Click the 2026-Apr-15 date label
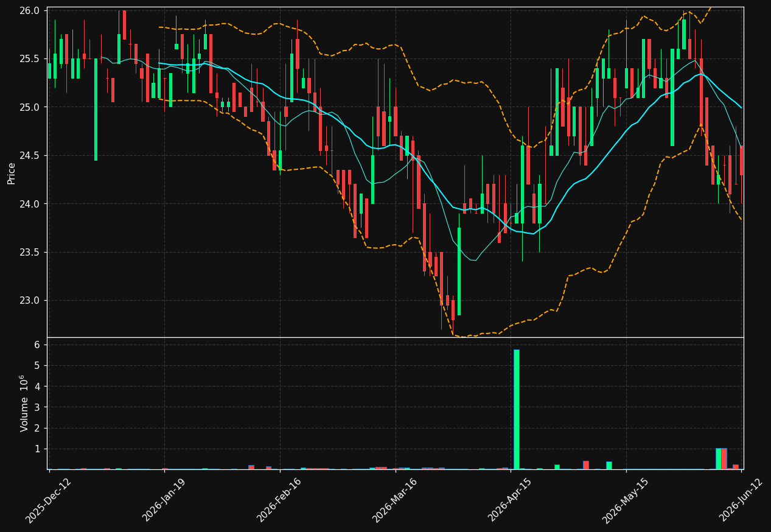The image size is (771, 532). 511,500
